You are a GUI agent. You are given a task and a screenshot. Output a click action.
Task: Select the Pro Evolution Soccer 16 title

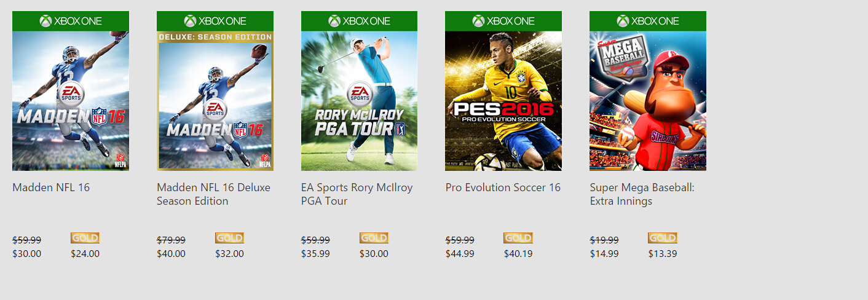tap(503, 187)
